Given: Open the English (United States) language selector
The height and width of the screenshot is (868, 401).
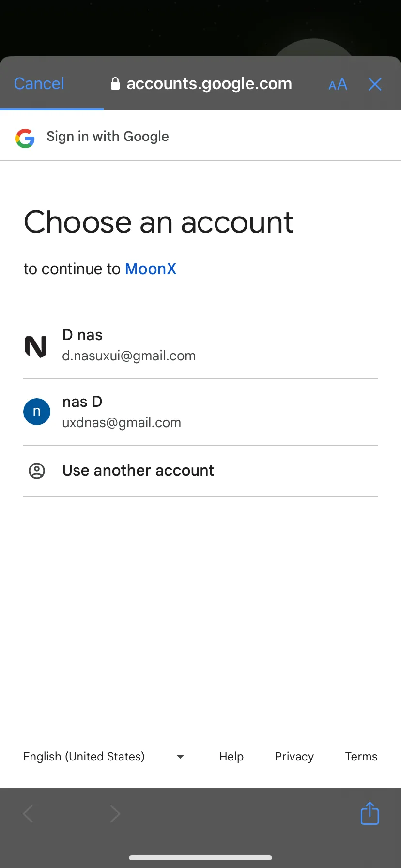Looking at the screenshot, I should [84, 757].
